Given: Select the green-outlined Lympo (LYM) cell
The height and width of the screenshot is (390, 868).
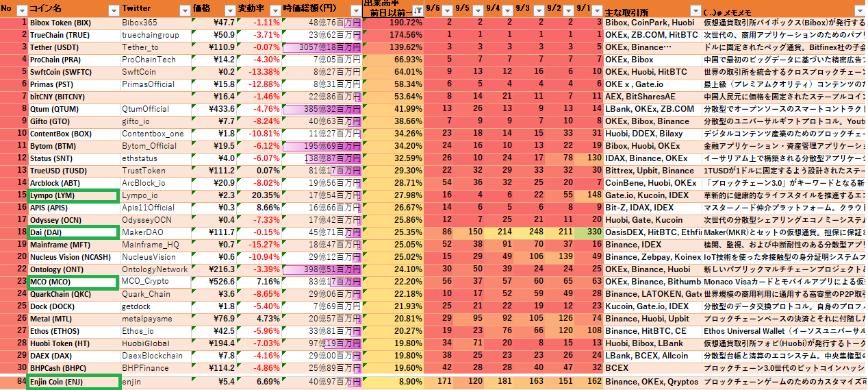Looking at the screenshot, I should click(72, 196).
